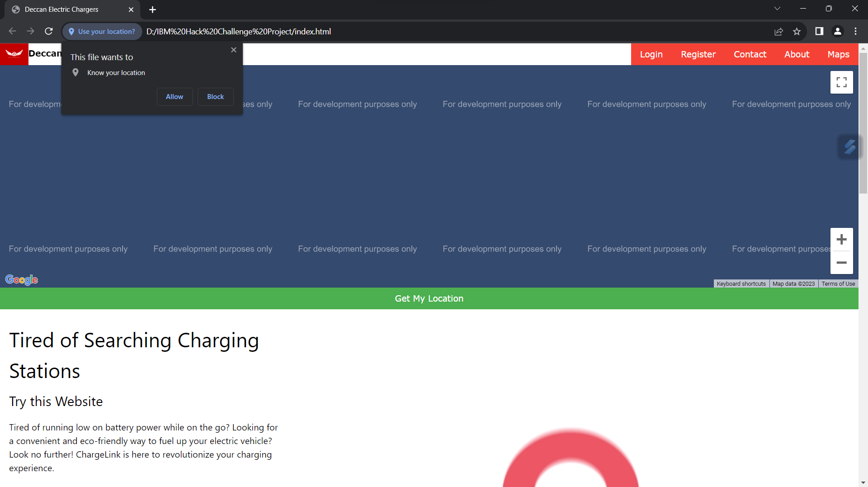This screenshot has width=868, height=487.
Task: Zoom out using the map minus icon
Action: pos(841,263)
